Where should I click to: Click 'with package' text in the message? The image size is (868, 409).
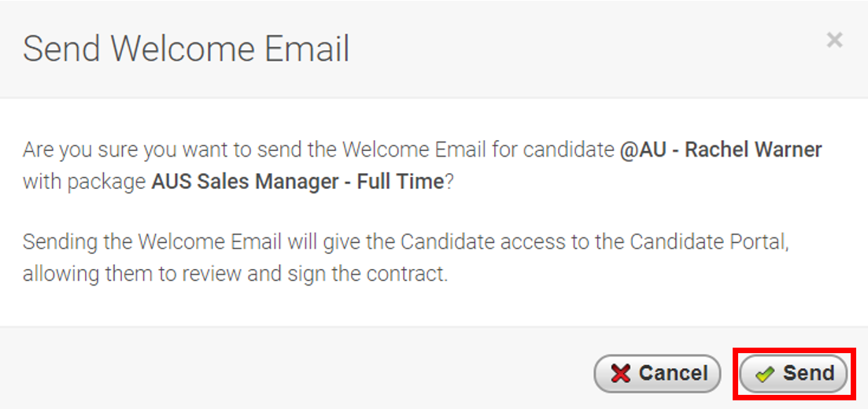[x=84, y=182]
